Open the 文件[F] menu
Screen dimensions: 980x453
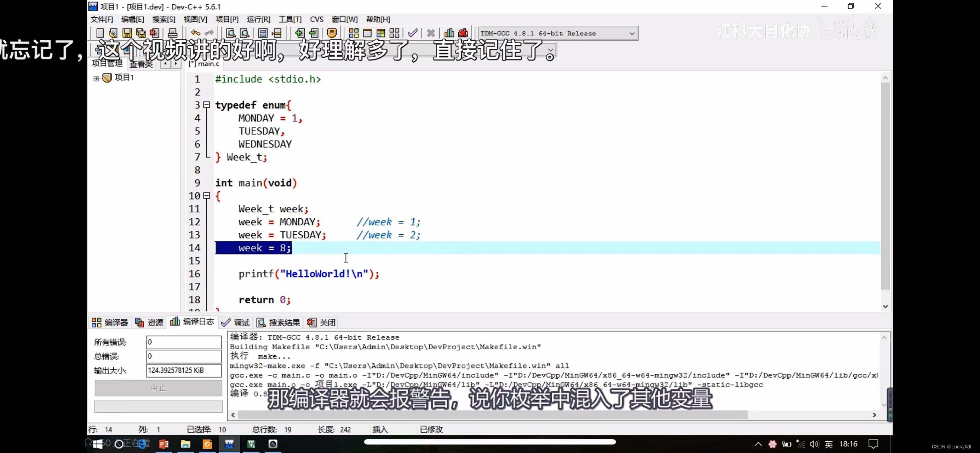click(102, 19)
